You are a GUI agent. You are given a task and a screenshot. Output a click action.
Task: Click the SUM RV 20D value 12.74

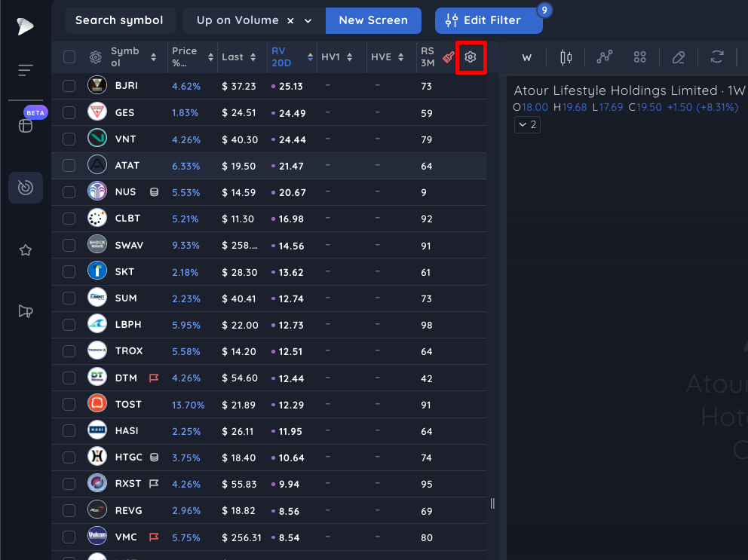[290, 299]
